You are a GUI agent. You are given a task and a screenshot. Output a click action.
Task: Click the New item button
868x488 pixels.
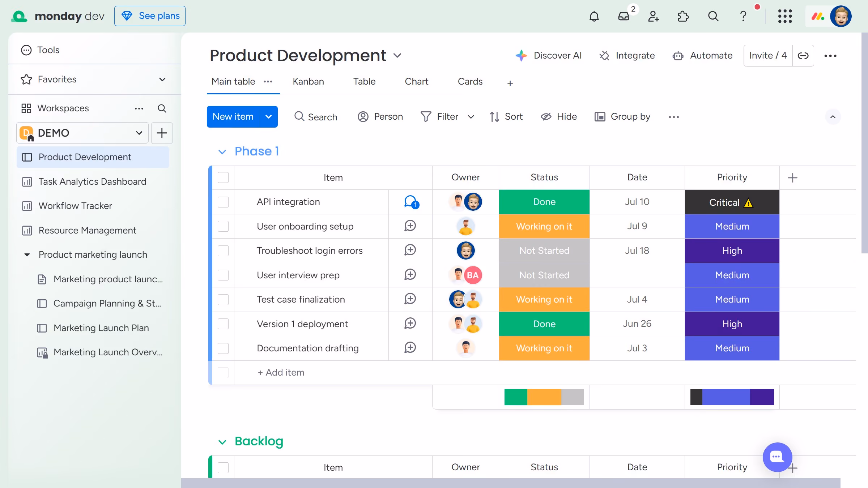click(233, 117)
